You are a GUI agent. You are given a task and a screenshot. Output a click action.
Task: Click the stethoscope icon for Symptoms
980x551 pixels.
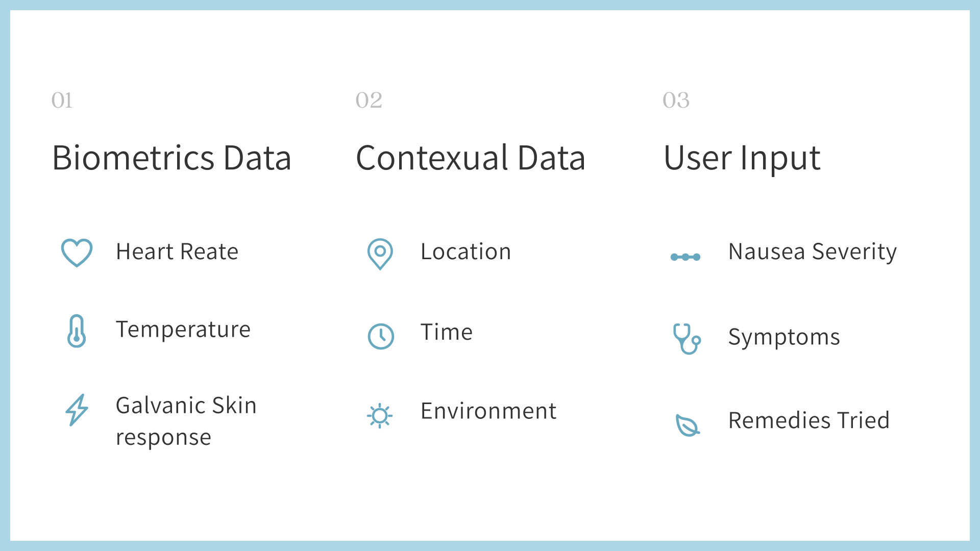coord(687,338)
